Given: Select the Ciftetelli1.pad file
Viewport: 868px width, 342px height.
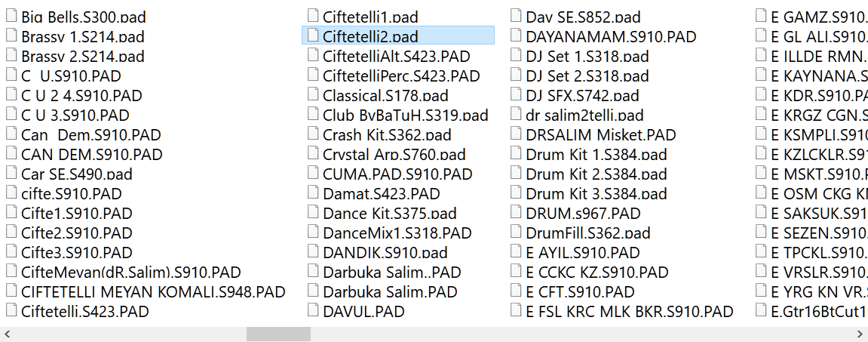Looking at the screenshot, I should click(370, 17).
